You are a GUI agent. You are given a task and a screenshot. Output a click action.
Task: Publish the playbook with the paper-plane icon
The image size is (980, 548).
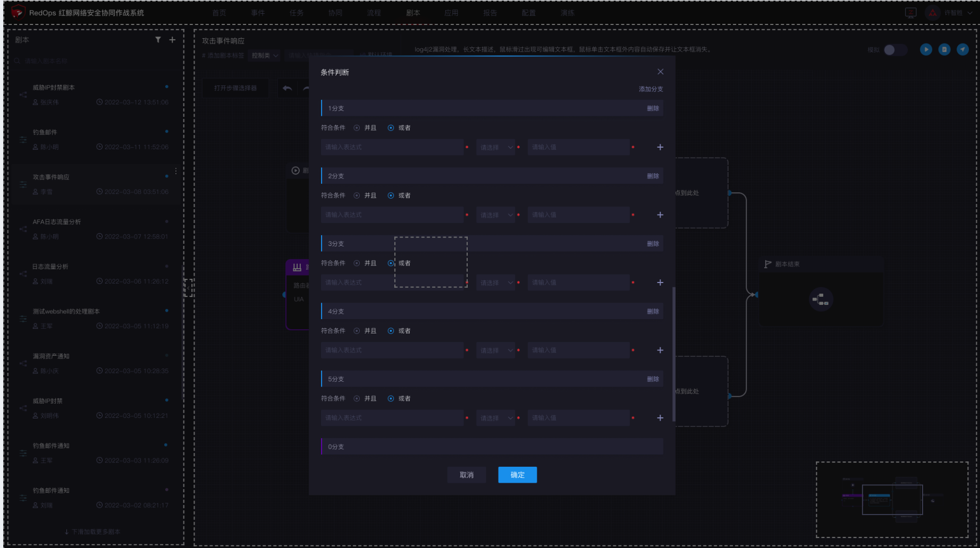click(962, 49)
